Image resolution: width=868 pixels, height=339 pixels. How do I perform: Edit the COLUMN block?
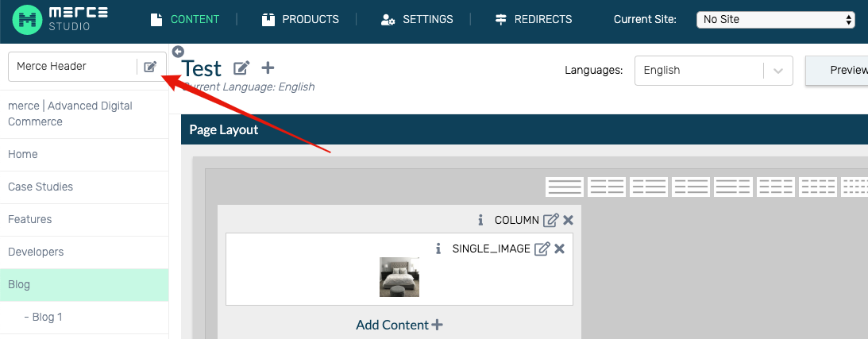[550, 220]
